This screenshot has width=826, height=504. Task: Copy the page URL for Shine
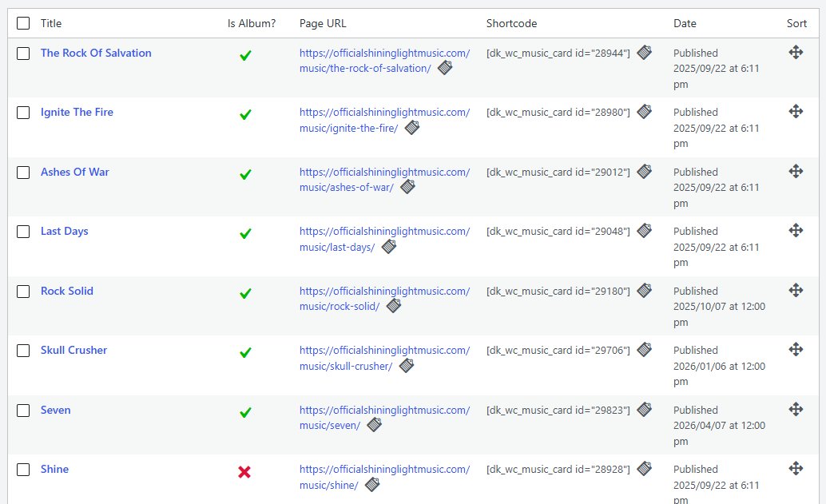tap(372, 485)
